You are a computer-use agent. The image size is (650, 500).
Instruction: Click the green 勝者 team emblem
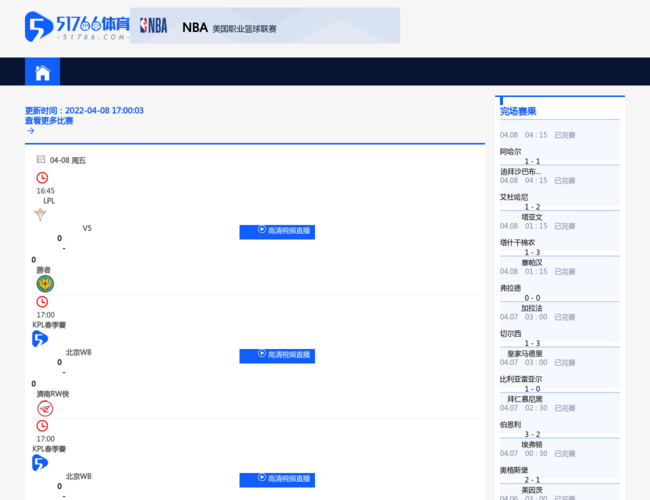(x=44, y=284)
